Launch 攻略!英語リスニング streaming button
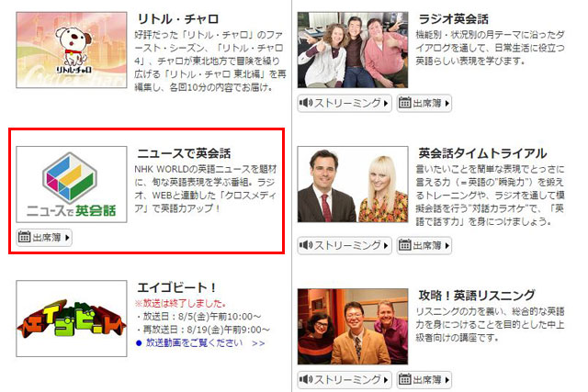 (345, 379)
